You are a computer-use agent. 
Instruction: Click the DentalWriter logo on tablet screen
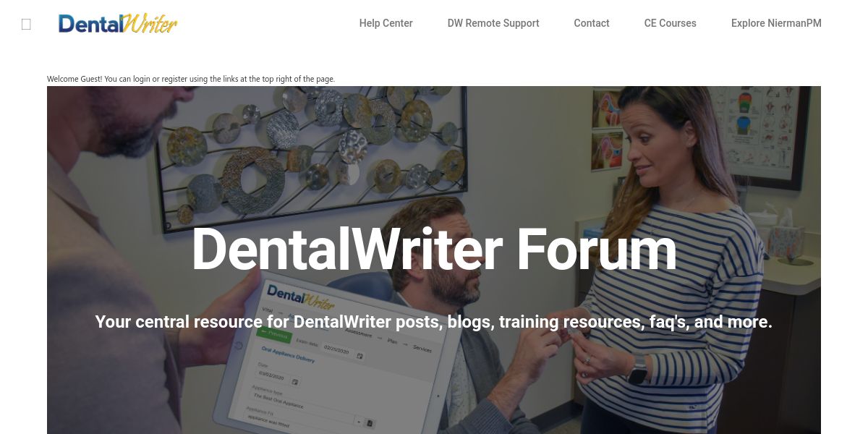(x=301, y=297)
